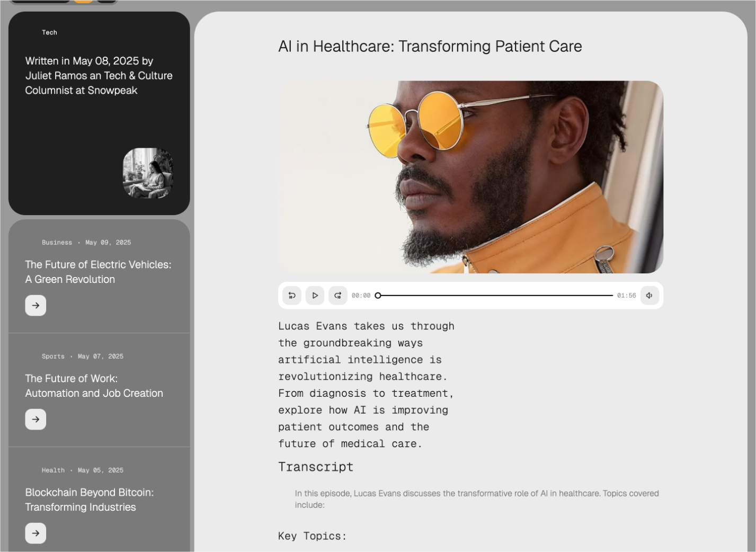This screenshot has width=756, height=552.
Task: Open The Future of Work headline
Action: click(94, 386)
